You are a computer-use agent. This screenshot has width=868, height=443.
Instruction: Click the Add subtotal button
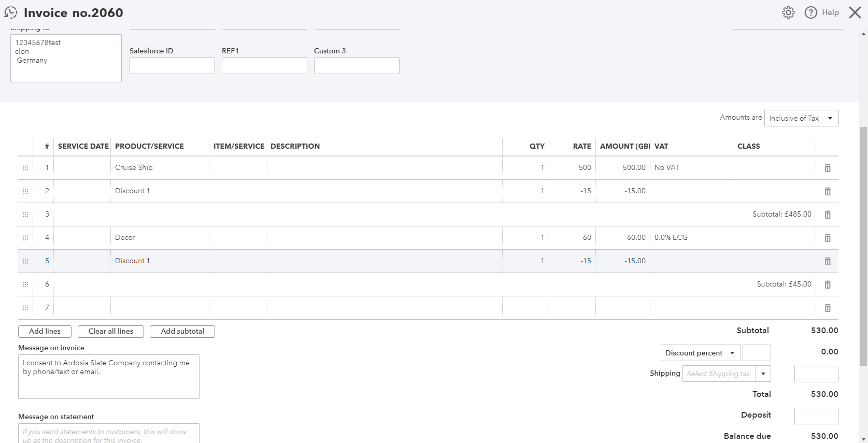(x=182, y=332)
